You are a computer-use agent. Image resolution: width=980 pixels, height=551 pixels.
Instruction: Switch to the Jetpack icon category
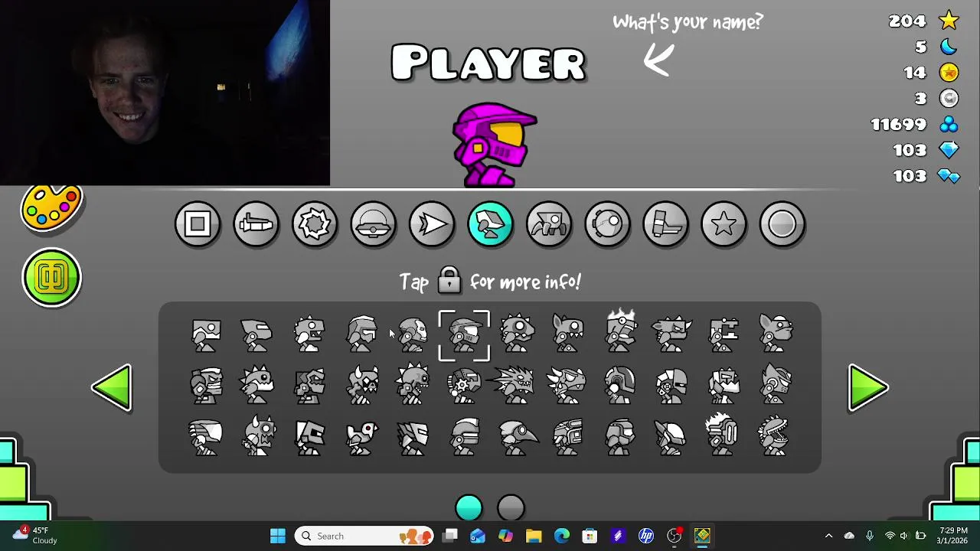coord(666,224)
